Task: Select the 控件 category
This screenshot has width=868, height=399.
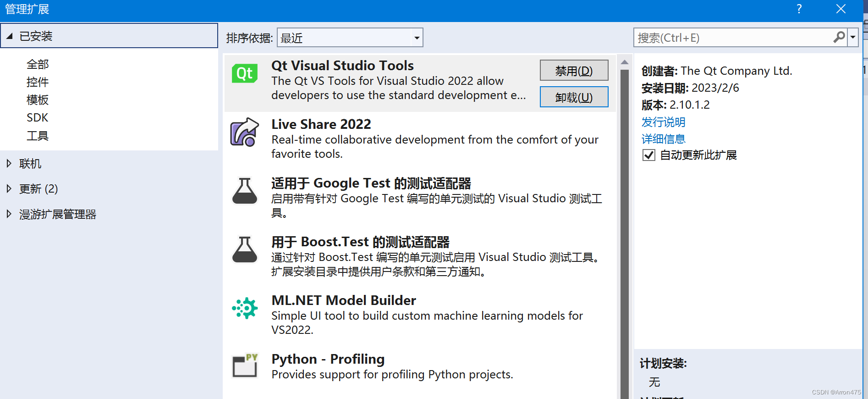Action: 38,82
